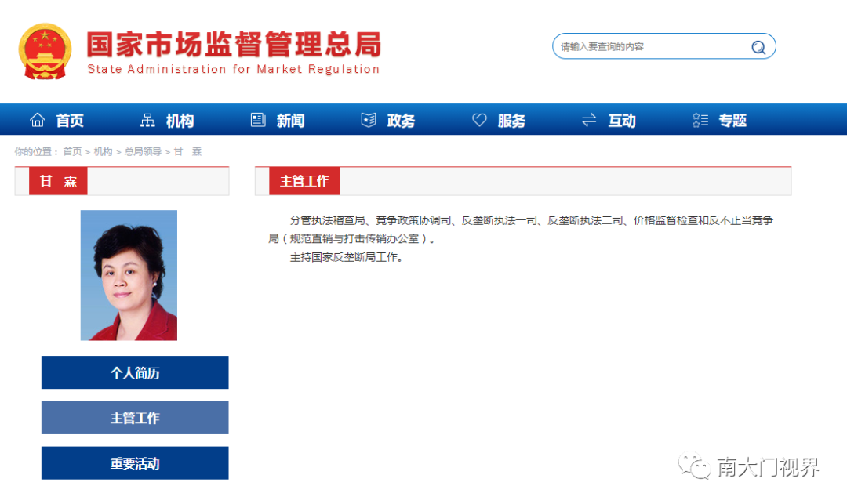Click the text 主持国家反垄断局工作。
Image resolution: width=847 pixels, height=504 pixels.
tap(347, 257)
